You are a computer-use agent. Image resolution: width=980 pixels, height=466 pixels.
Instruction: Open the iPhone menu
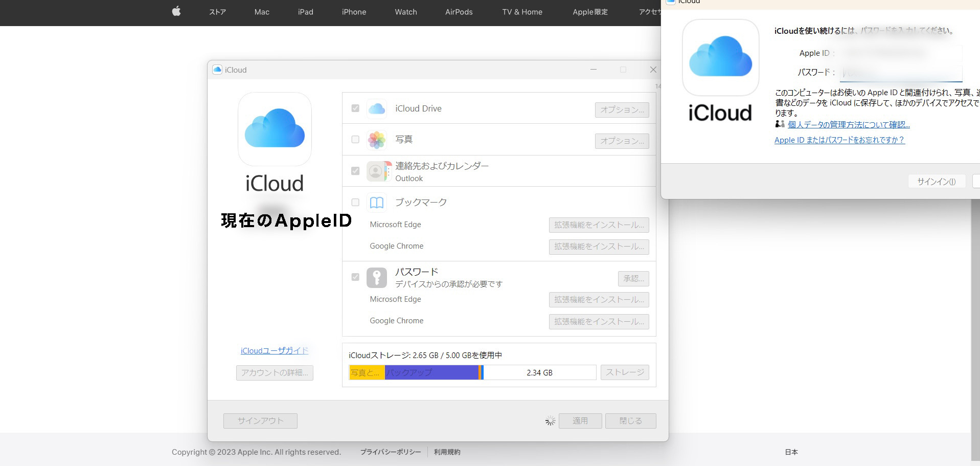[354, 12]
